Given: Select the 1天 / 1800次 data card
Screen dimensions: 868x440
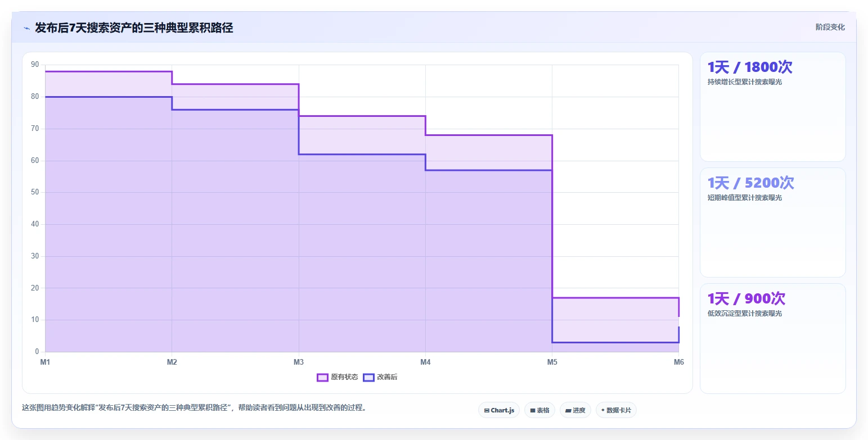Looking at the screenshot, I should point(772,107).
